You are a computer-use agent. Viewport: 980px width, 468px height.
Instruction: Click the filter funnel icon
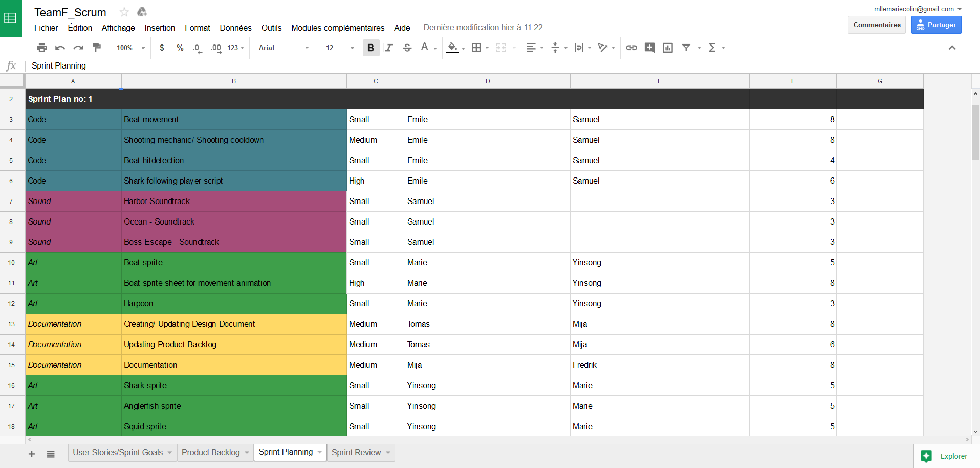coord(686,48)
